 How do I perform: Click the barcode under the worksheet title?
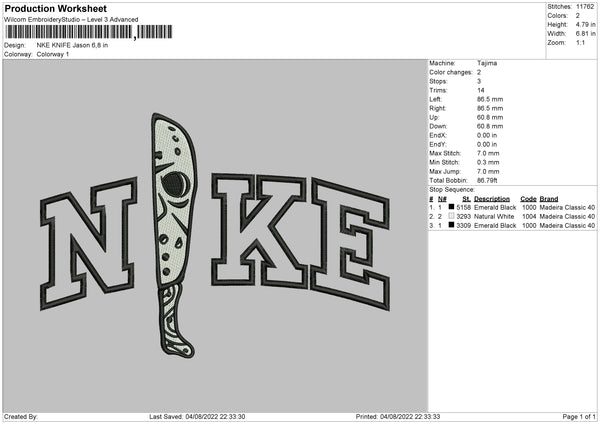[88, 32]
